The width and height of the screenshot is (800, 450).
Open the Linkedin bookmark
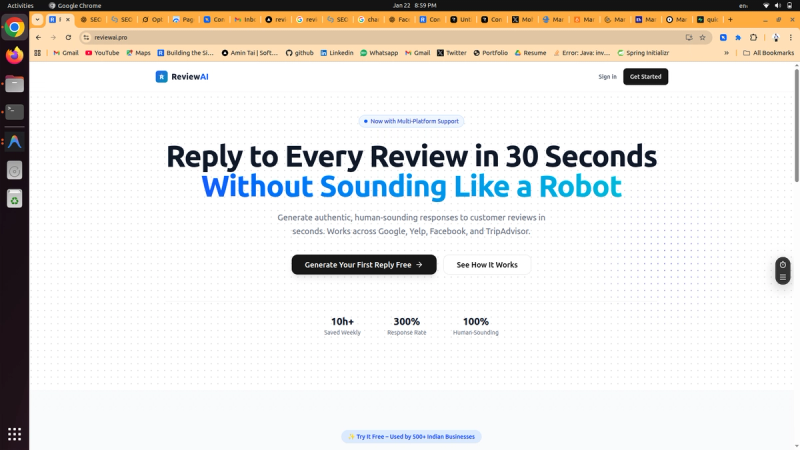(x=337, y=53)
